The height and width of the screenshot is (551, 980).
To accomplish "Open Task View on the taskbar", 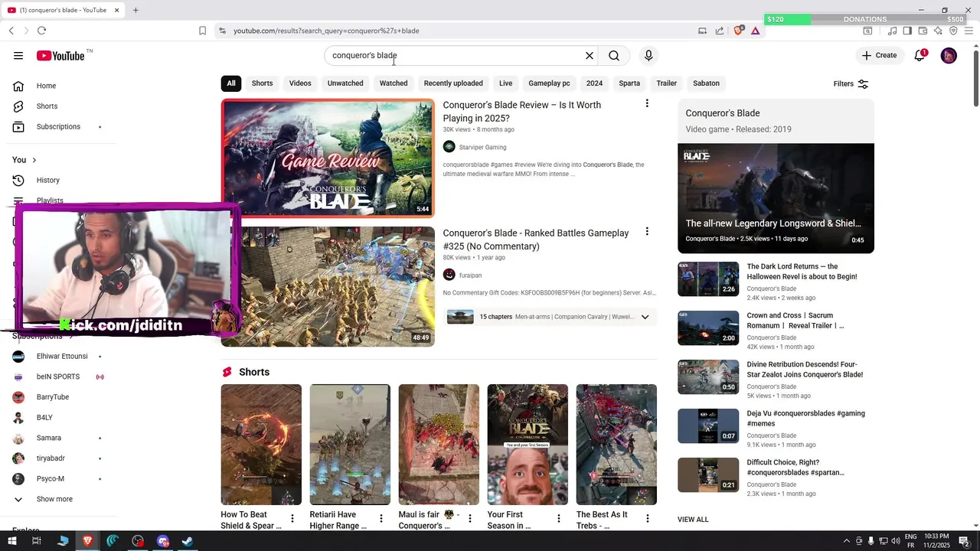I will tap(36, 541).
